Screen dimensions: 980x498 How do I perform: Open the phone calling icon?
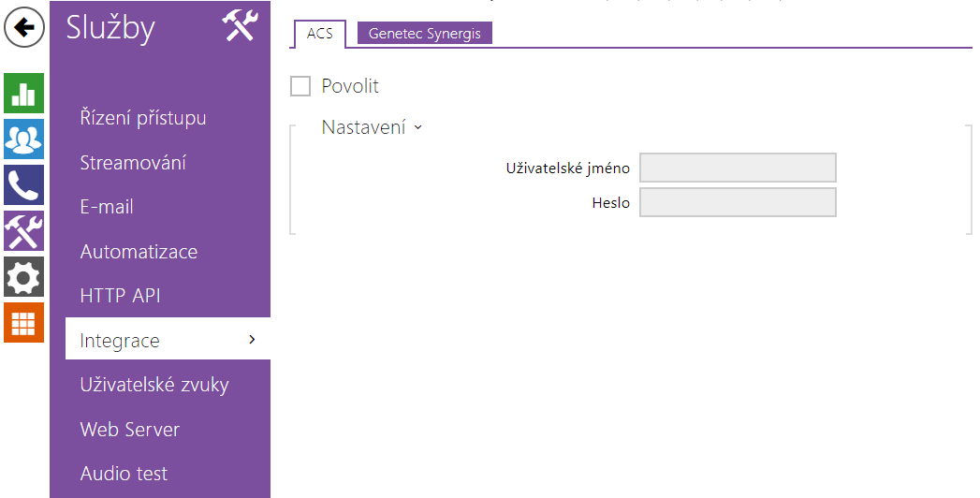pyautogui.click(x=23, y=185)
